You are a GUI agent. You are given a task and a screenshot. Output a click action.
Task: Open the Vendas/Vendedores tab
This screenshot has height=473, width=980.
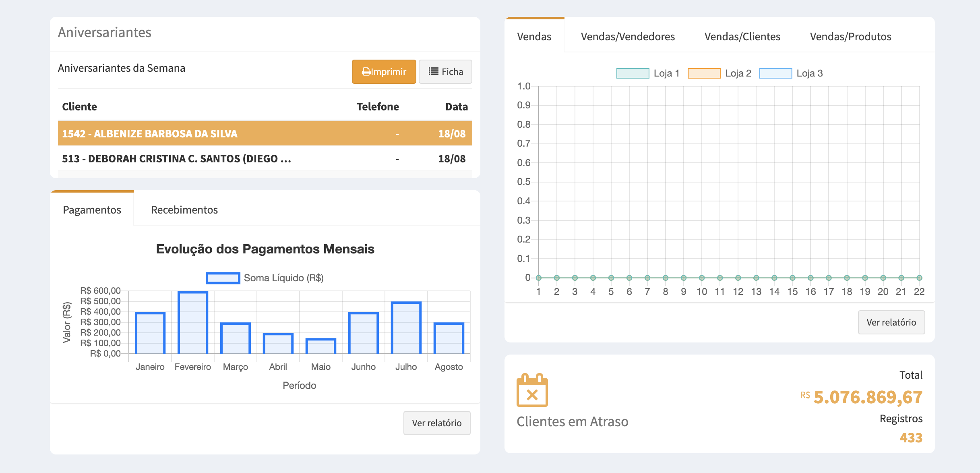click(627, 37)
